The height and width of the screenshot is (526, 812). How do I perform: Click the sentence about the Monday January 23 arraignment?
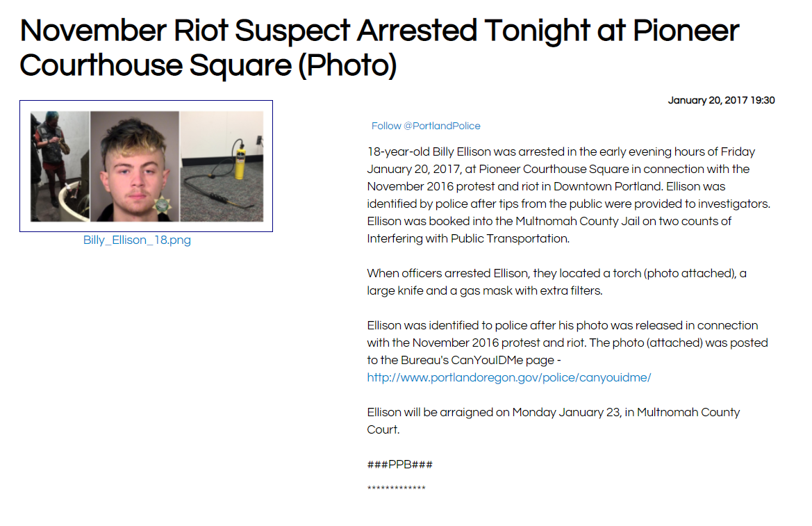point(553,420)
